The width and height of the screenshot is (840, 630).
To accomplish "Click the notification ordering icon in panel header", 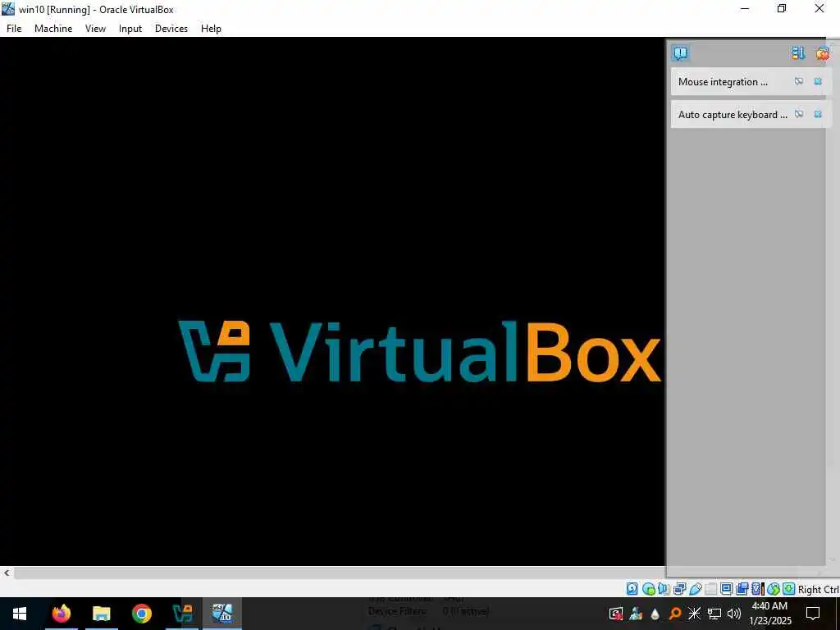I will 798,53.
